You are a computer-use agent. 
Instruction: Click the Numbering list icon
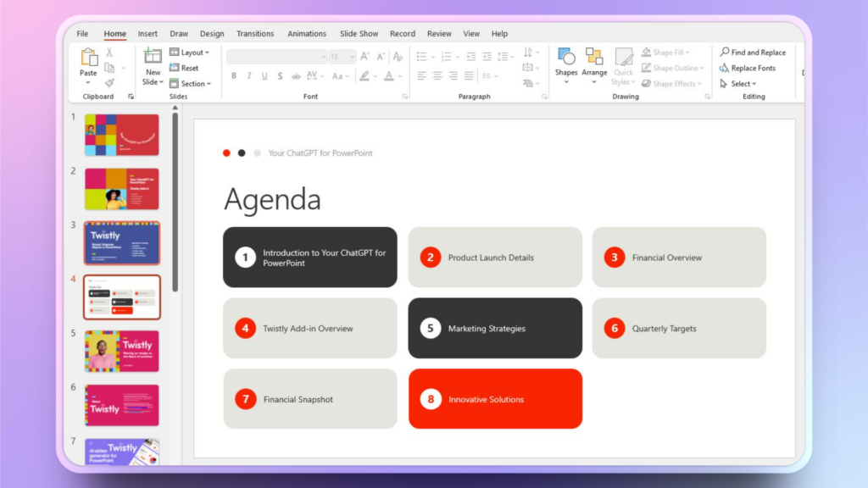point(446,57)
